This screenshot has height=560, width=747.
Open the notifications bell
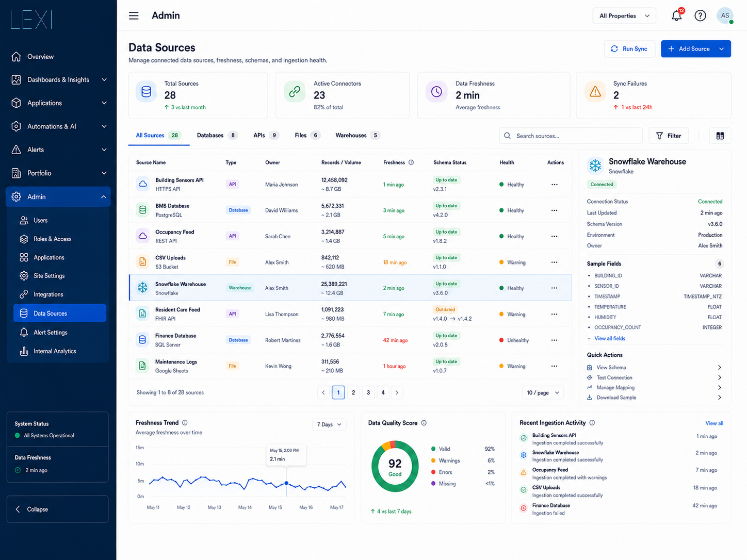pos(677,15)
